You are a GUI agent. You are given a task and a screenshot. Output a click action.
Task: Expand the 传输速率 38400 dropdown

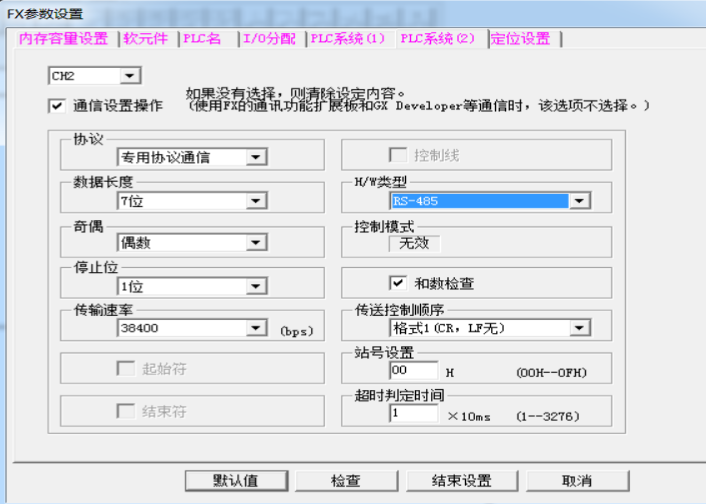point(257,328)
